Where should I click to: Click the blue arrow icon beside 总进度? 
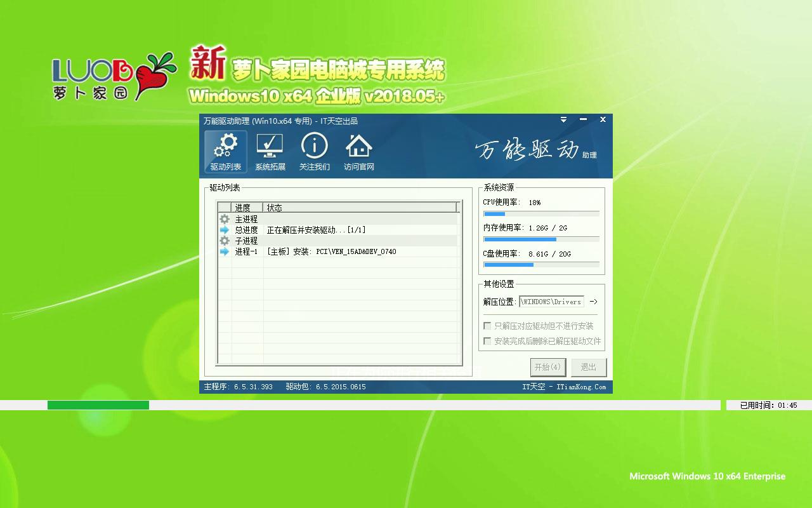[x=225, y=230]
